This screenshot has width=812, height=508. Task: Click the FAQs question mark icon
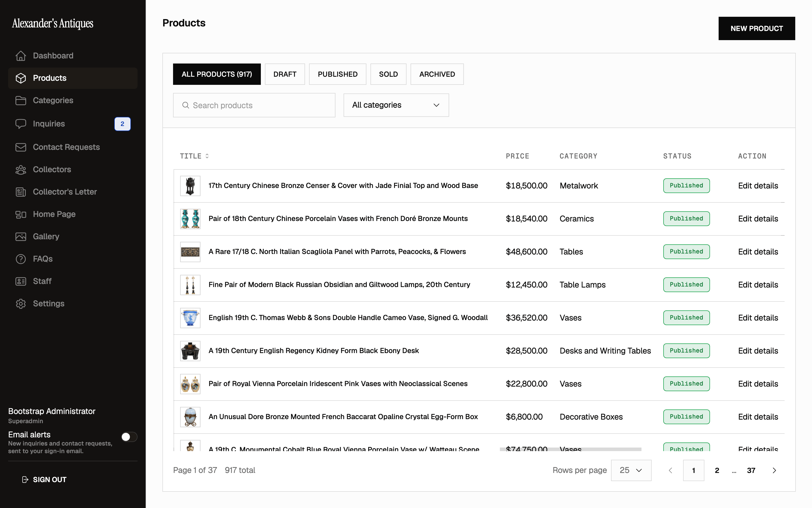21,259
